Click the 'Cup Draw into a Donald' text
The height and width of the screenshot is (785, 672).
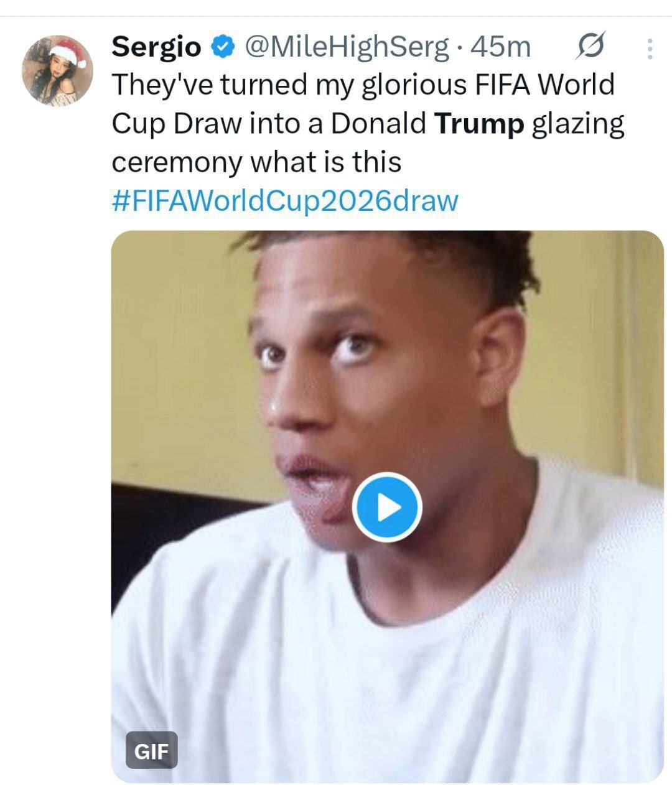(269, 123)
